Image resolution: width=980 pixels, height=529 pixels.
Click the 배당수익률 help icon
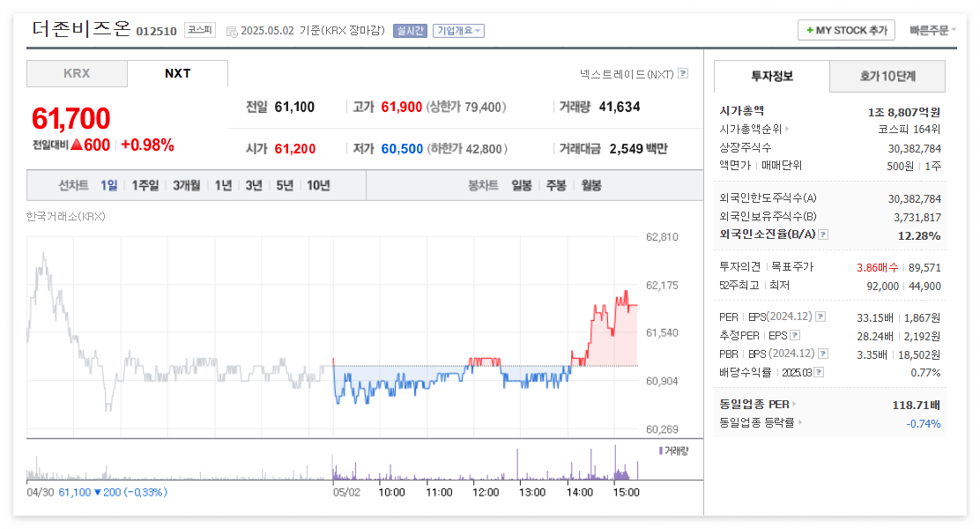click(x=819, y=371)
